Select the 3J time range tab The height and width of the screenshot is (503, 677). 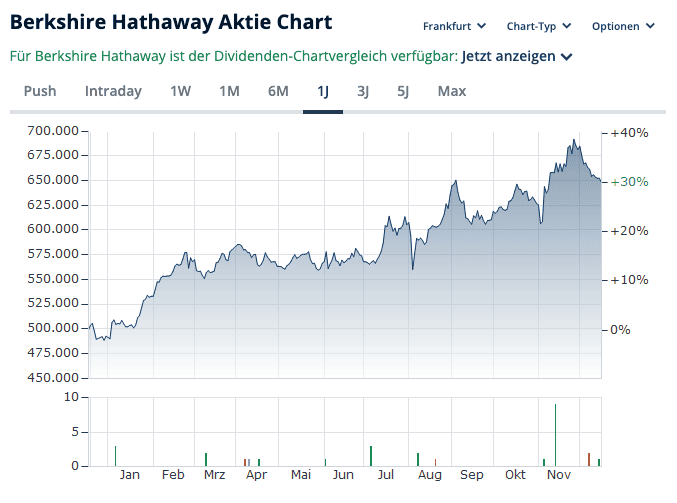coord(363,91)
